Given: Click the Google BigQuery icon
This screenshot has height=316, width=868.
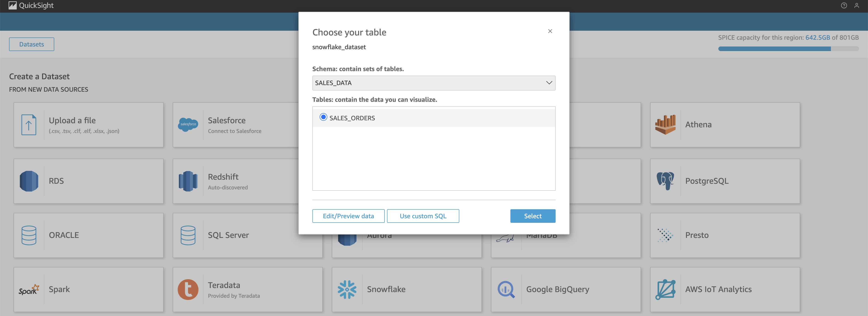Looking at the screenshot, I should (x=506, y=289).
